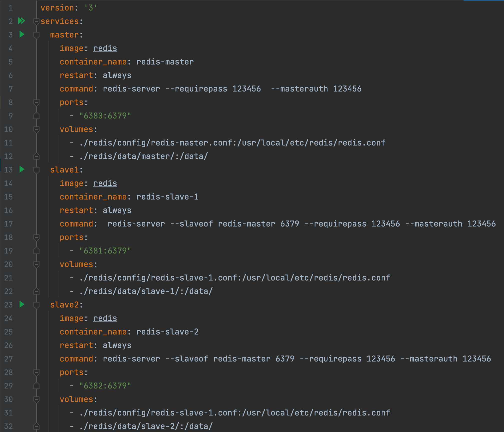Click line number 17 in the gutter
The width and height of the screenshot is (504, 432).
(8, 224)
